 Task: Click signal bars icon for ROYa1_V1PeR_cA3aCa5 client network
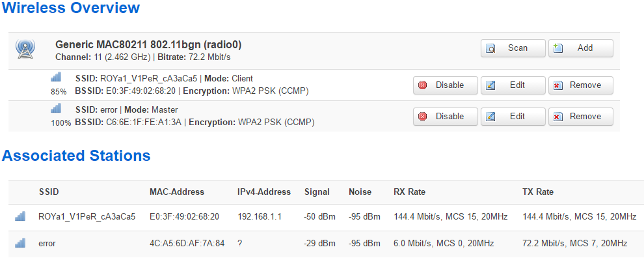[x=56, y=77]
